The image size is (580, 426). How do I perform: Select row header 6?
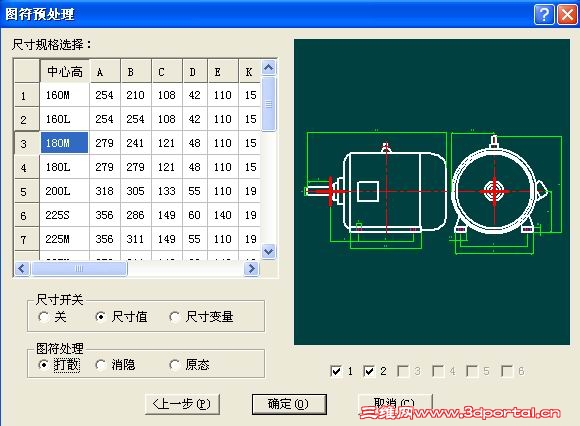point(27,216)
